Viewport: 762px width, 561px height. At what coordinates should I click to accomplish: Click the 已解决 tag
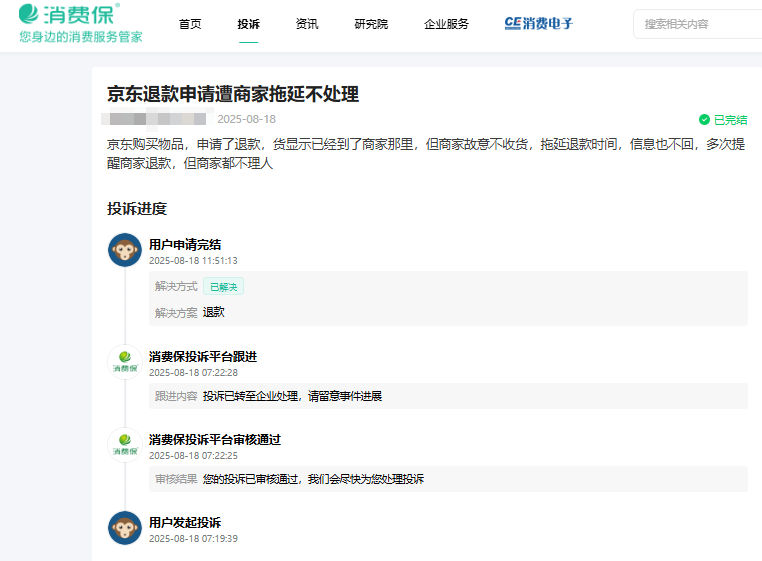[x=224, y=287]
